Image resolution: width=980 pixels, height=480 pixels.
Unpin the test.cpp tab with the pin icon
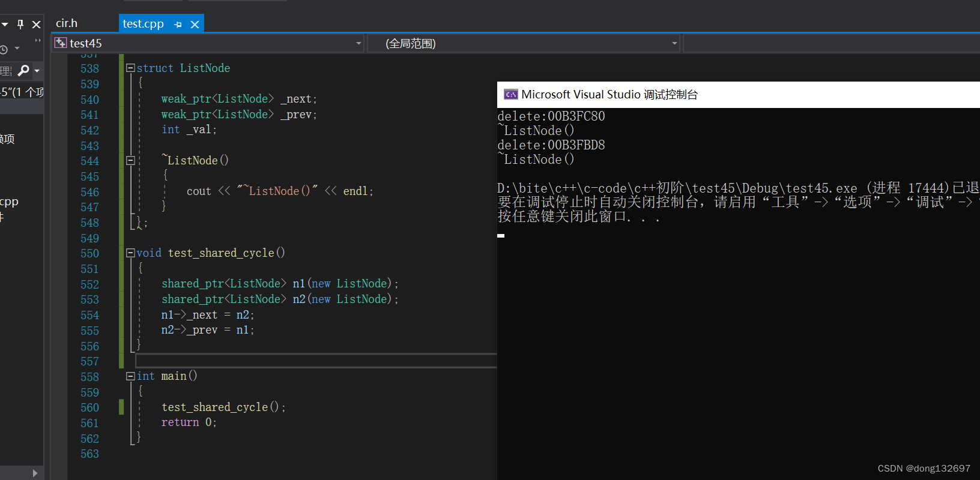tap(178, 25)
